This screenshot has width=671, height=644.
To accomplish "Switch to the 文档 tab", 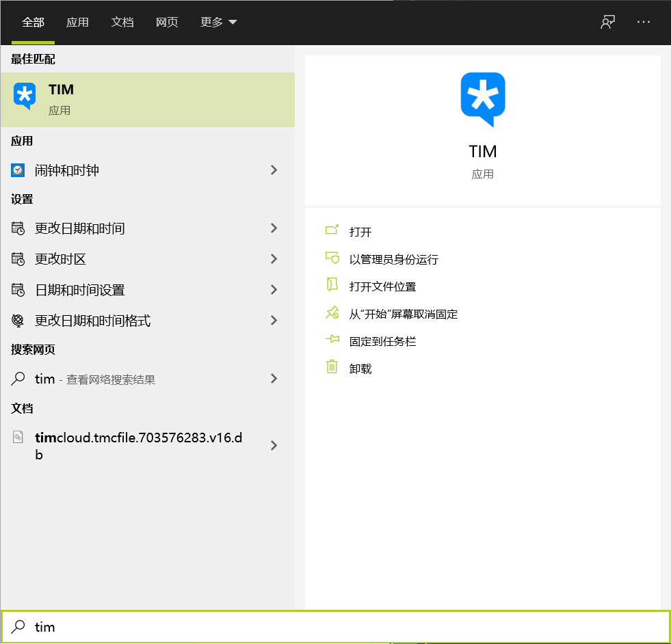I will 122,23.
